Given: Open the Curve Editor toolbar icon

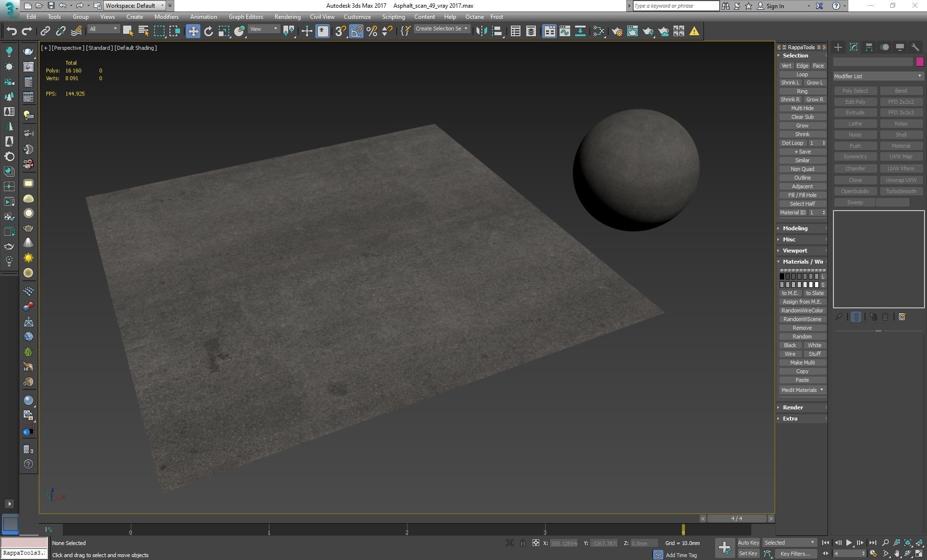Looking at the screenshot, I should pos(565,31).
